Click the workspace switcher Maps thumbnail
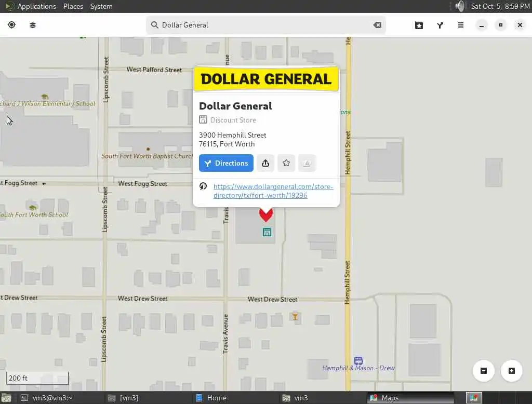Viewport: 532px width, 404px height. (474, 398)
